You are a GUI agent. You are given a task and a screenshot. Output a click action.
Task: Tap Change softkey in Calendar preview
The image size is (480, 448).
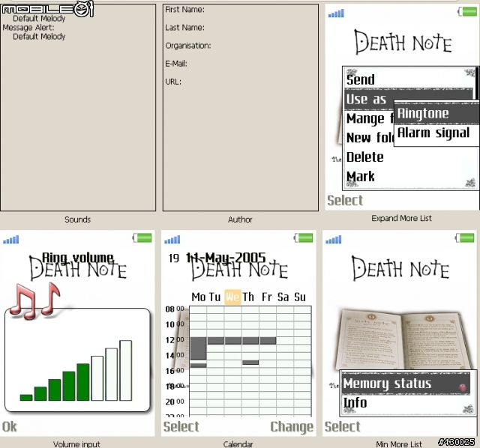point(292,427)
